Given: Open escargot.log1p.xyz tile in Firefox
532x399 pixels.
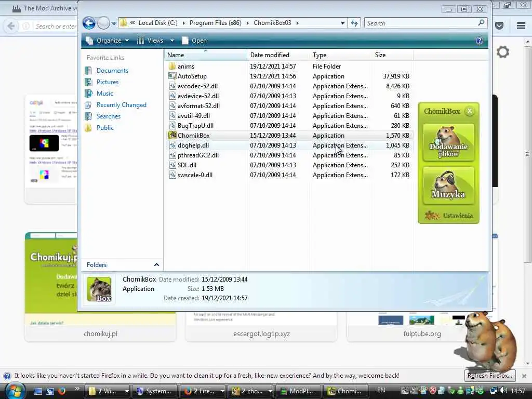Looking at the screenshot, I should [x=261, y=327].
